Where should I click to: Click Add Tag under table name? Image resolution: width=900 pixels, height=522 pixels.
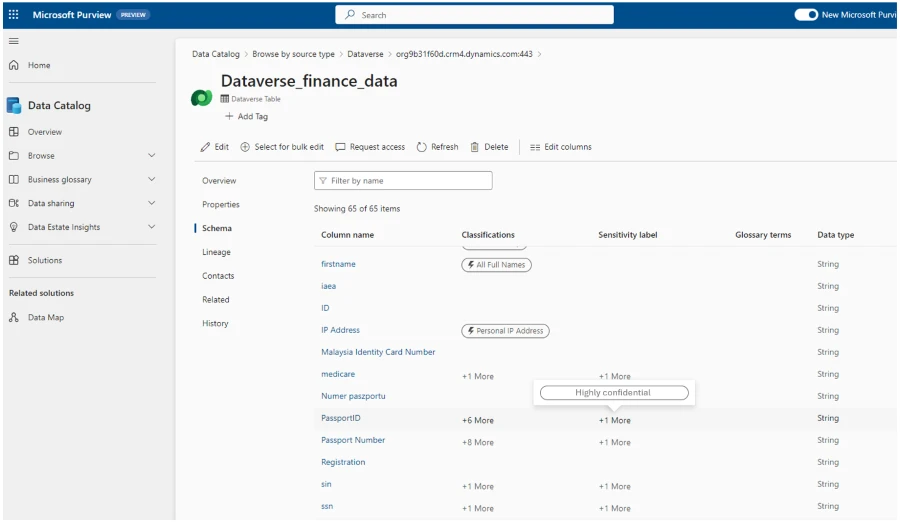point(246,117)
